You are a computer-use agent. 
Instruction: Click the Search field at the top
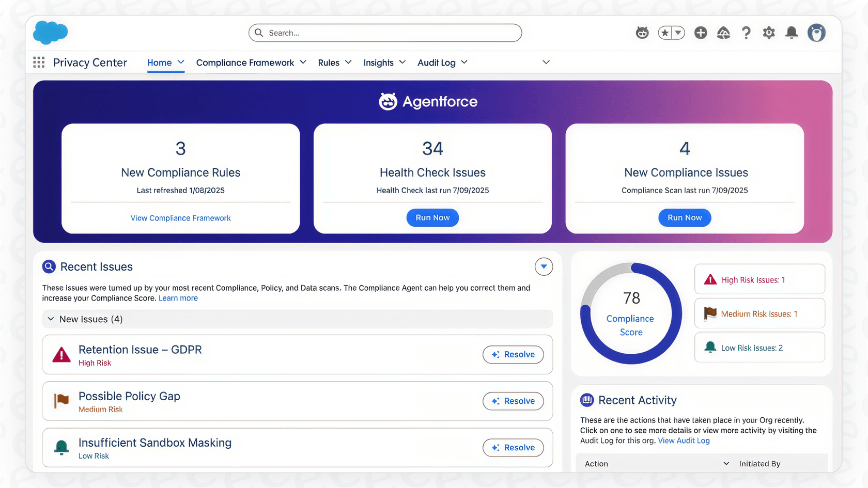coord(384,33)
